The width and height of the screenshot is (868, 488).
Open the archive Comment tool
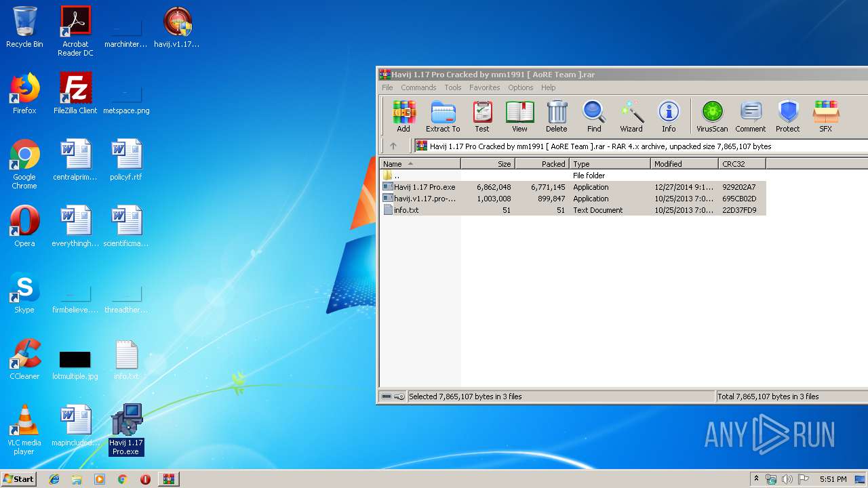click(751, 117)
